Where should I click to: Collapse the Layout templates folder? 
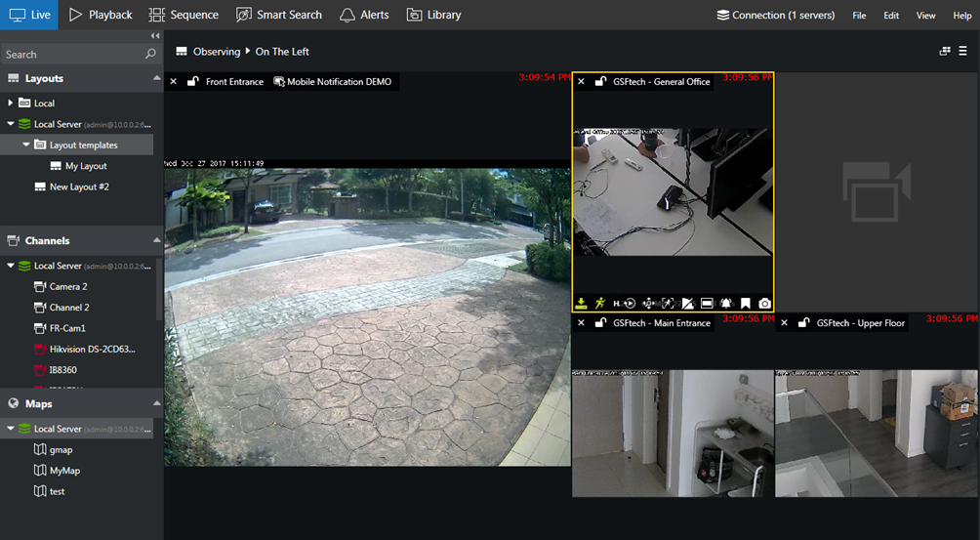(26, 145)
